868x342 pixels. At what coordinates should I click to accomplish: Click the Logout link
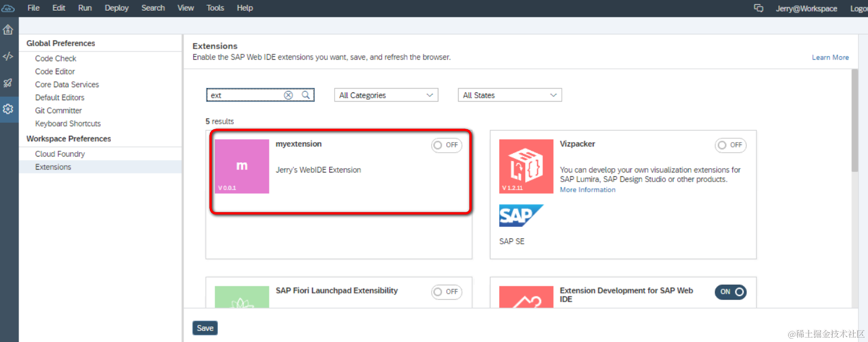859,9
